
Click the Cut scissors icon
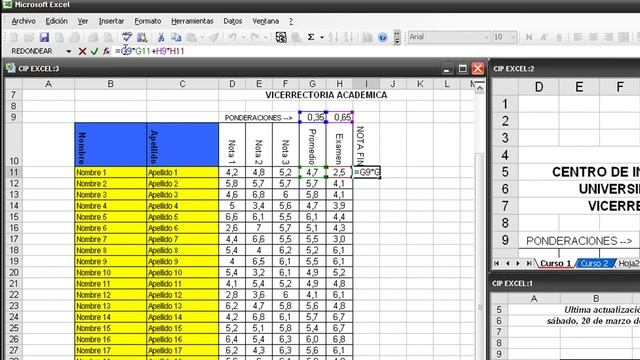[x=161, y=38]
